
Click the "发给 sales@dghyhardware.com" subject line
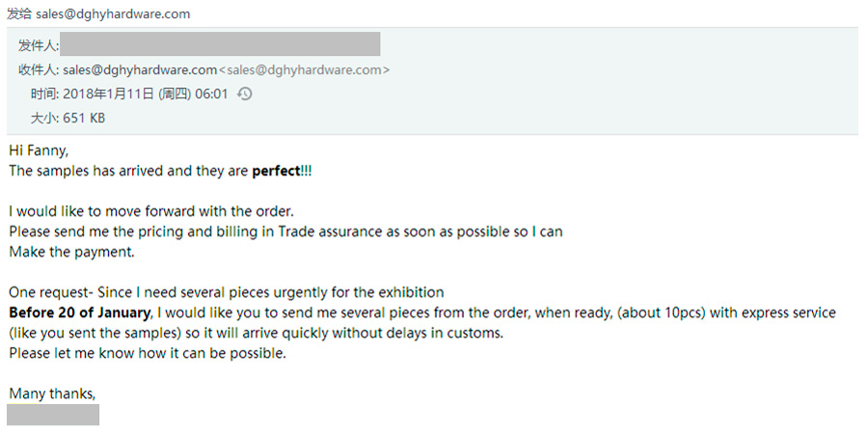click(x=98, y=14)
